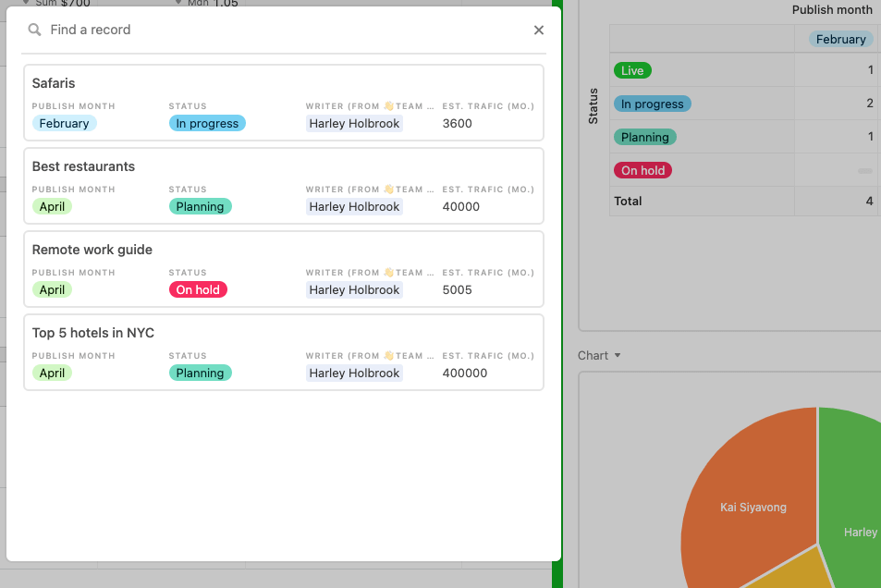Image resolution: width=881 pixels, height=588 pixels.
Task: Click Harley Holbrook in Top 5 hotels card
Action: [x=354, y=373]
